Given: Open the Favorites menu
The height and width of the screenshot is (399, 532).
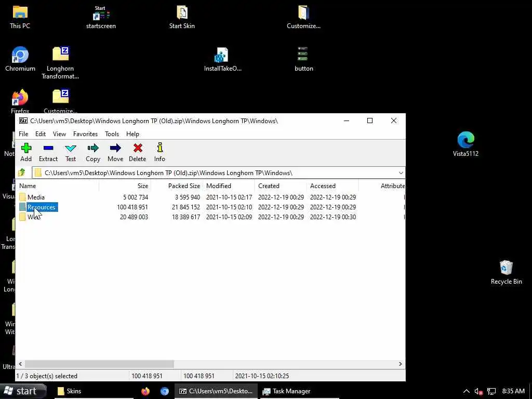Looking at the screenshot, I should coord(86,134).
